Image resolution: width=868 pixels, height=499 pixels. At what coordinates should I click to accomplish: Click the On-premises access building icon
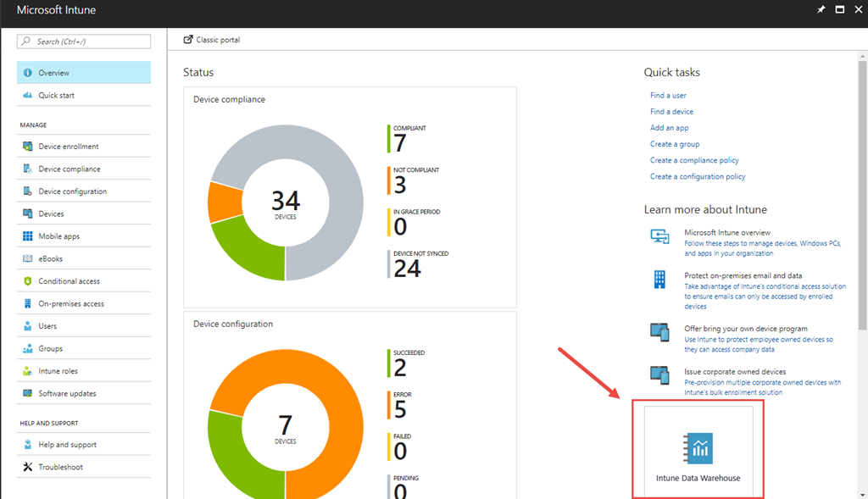pyautogui.click(x=28, y=303)
